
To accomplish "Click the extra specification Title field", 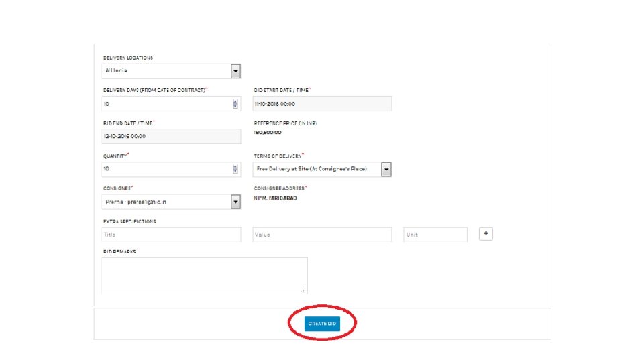I will [171, 235].
